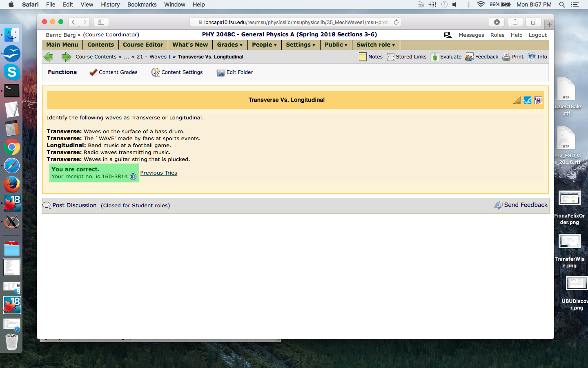The width and height of the screenshot is (588, 368).
Task: Expand the People dropdown menu
Action: coord(264,45)
